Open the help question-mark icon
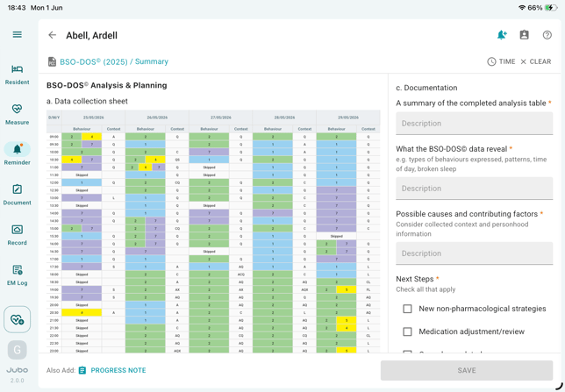The width and height of the screenshot is (565, 392). click(x=547, y=35)
